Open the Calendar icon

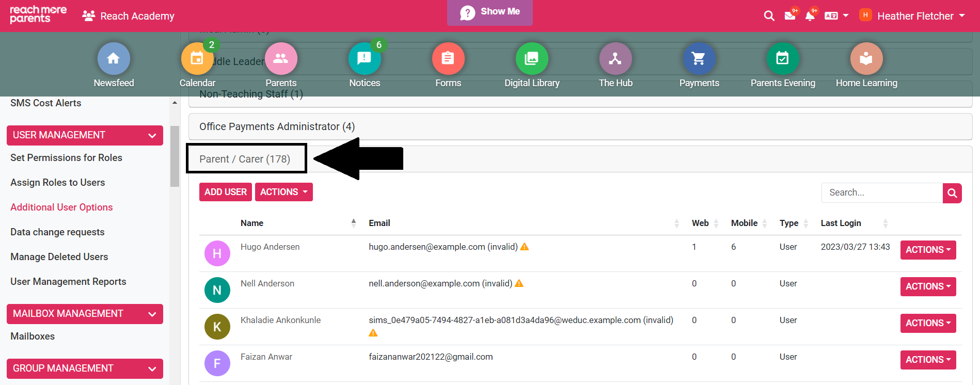tap(197, 59)
